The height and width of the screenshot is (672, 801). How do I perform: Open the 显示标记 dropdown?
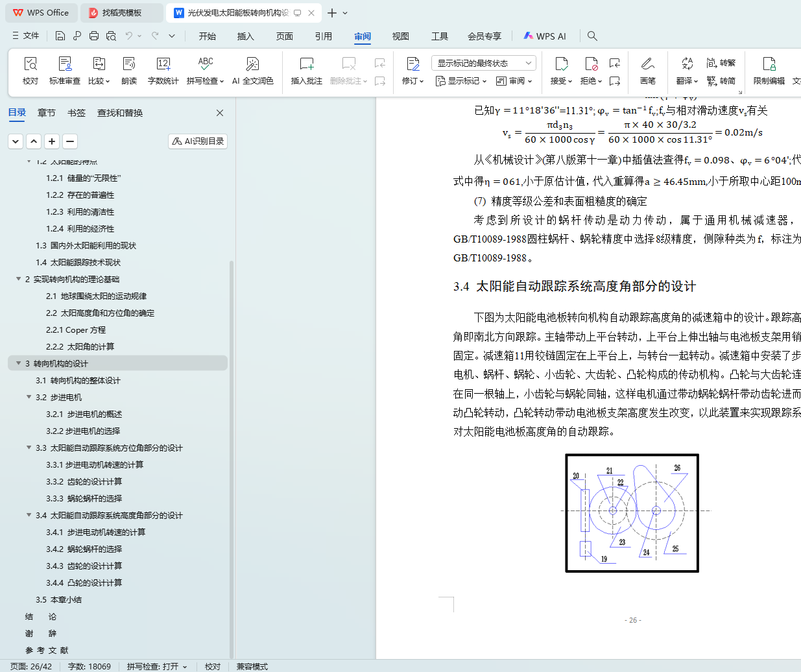click(461, 81)
